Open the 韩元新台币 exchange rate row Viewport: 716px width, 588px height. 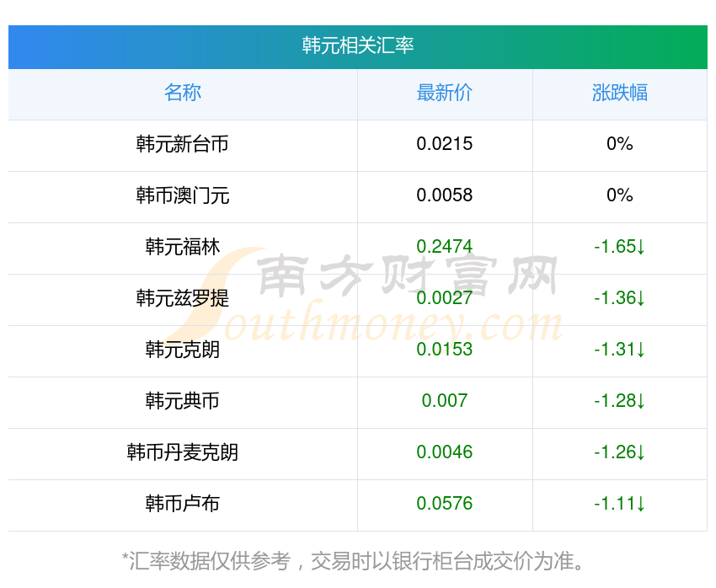pyautogui.click(x=357, y=146)
